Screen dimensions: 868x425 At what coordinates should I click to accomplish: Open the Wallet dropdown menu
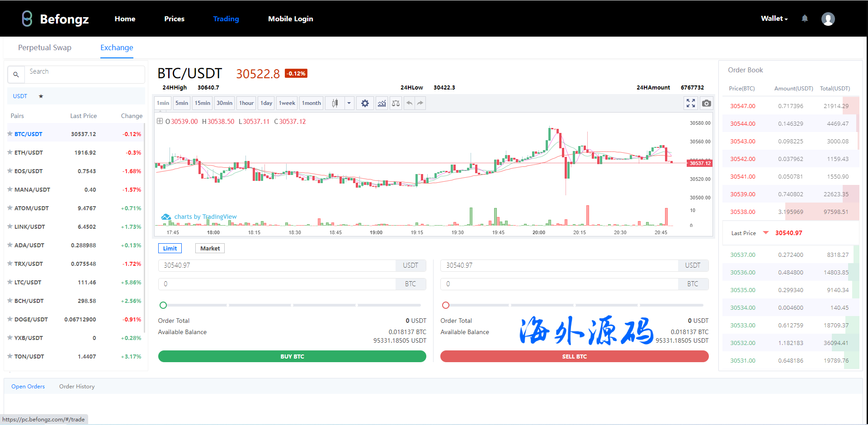774,19
